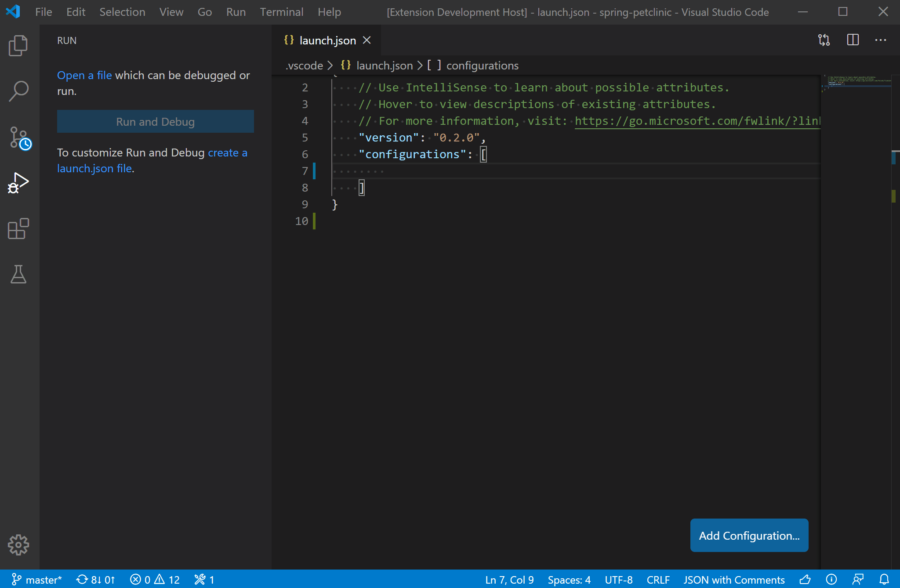Open the Extensions view
Image resolution: width=900 pixels, height=588 pixels.
point(18,229)
